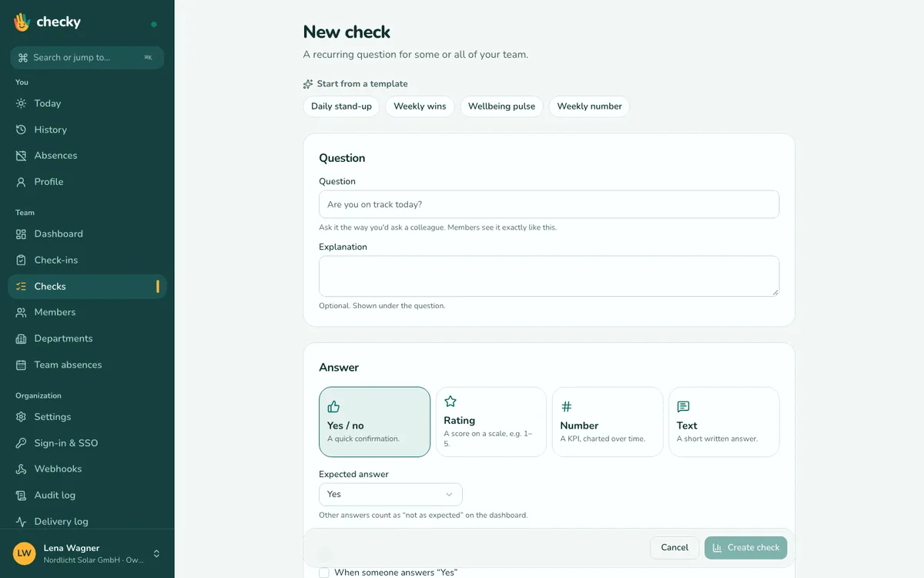The height and width of the screenshot is (578, 924).
Task: Click the checky hand logo icon
Action: point(22,22)
